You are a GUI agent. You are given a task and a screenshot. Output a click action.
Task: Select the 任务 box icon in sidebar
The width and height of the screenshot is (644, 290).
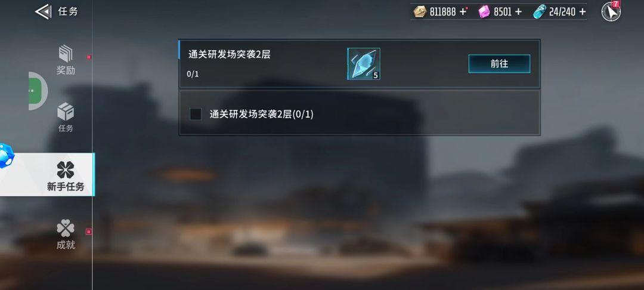tap(66, 112)
